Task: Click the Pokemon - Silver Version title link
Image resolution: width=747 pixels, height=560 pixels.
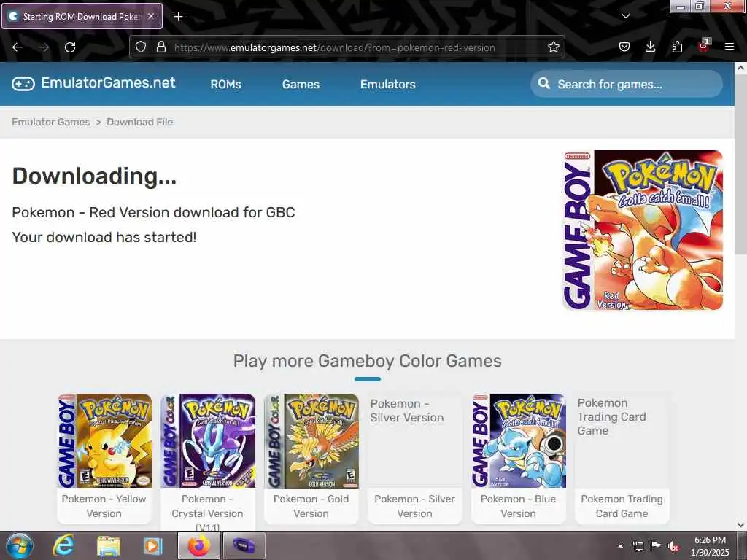Action: [x=414, y=506]
